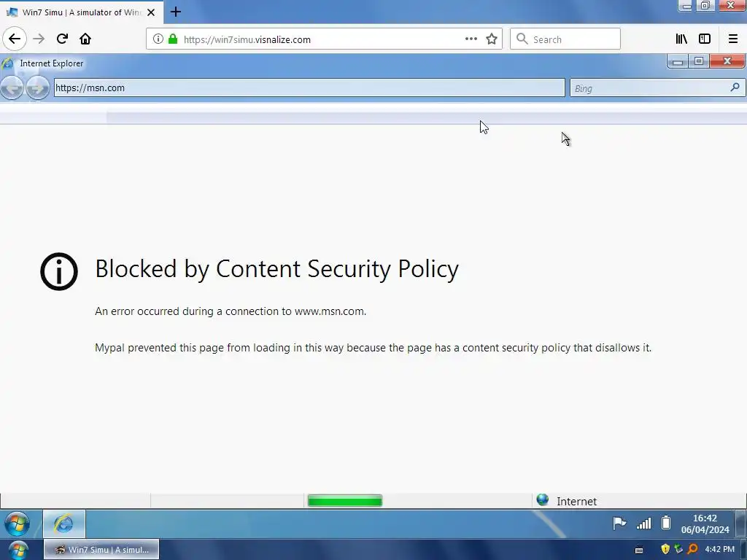Open Action Center flag icon
Image resolution: width=747 pixels, height=560 pixels.
pos(619,524)
